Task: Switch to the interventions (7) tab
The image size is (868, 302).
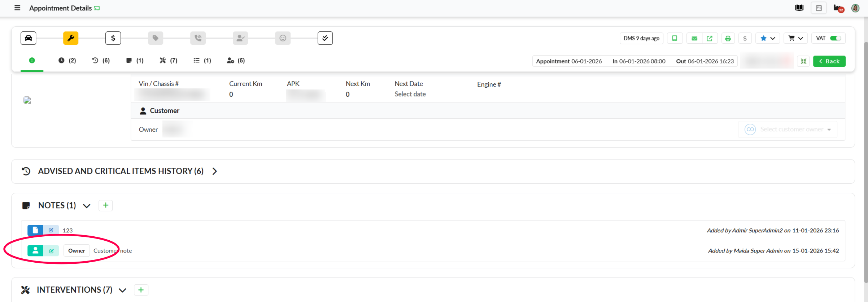Action: [169, 61]
